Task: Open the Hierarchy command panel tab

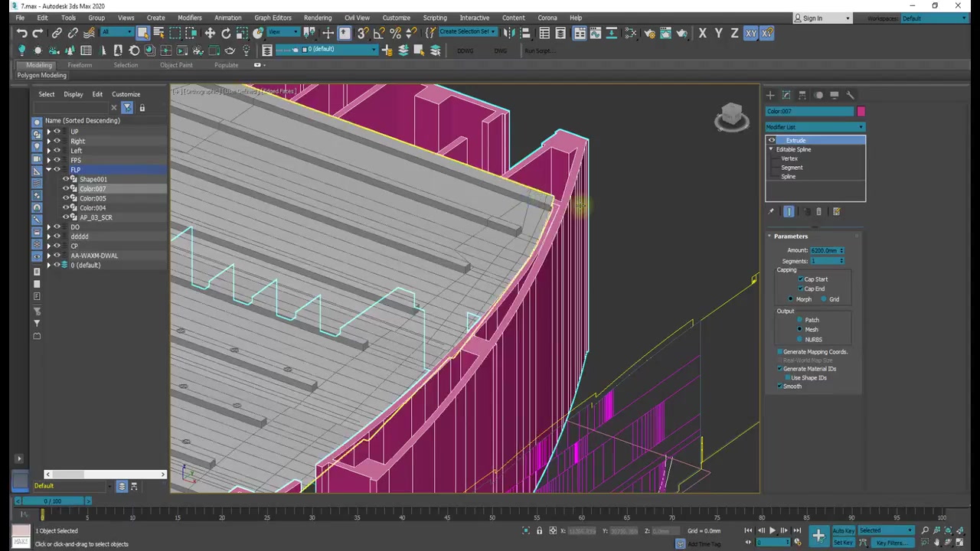Action: [802, 95]
